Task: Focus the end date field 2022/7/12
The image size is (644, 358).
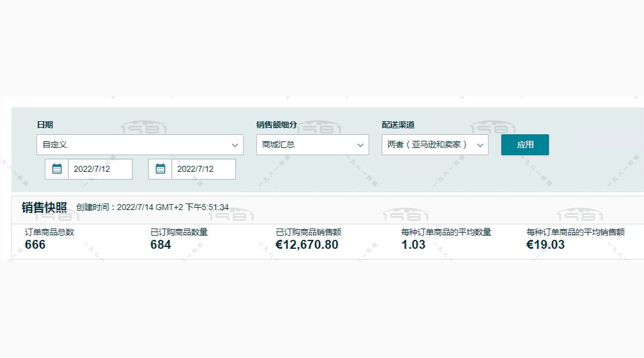Action: pyautogui.click(x=204, y=169)
